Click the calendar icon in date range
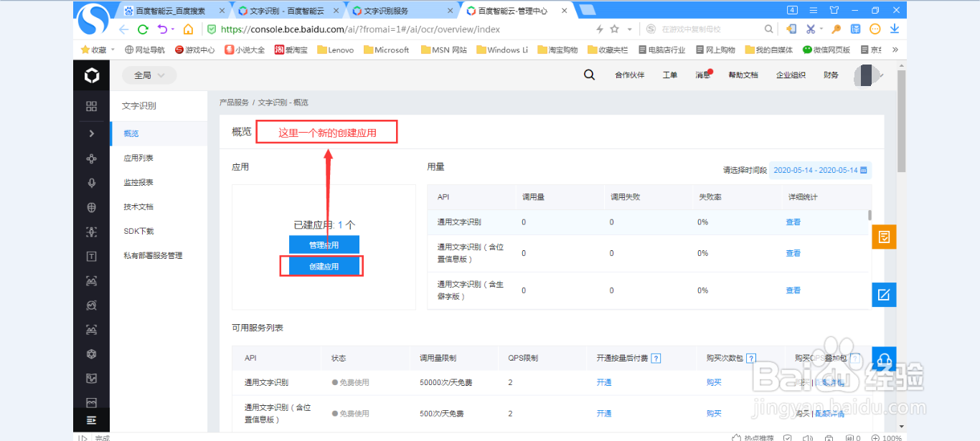The height and width of the screenshot is (441, 980). [864, 171]
